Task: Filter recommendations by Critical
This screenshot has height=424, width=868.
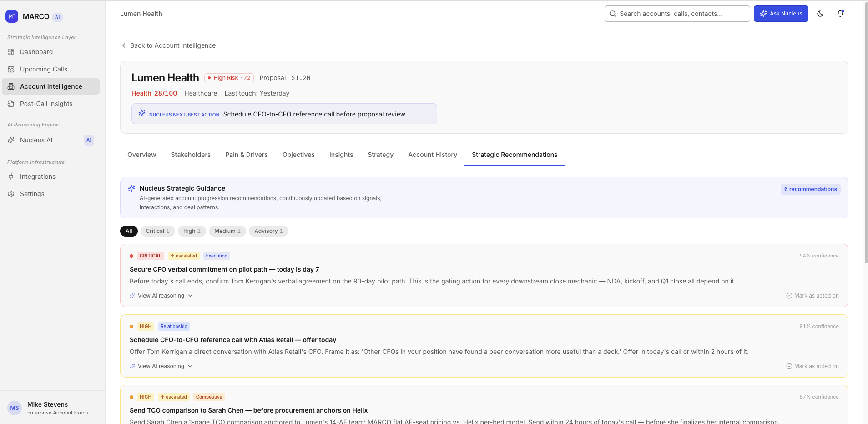Action: coord(157,231)
